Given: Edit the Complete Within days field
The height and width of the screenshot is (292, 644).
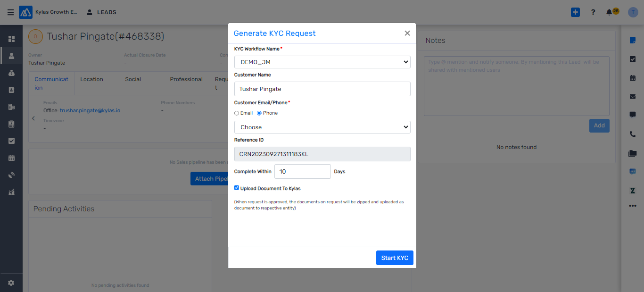Looking at the screenshot, I should click(302, 171).
